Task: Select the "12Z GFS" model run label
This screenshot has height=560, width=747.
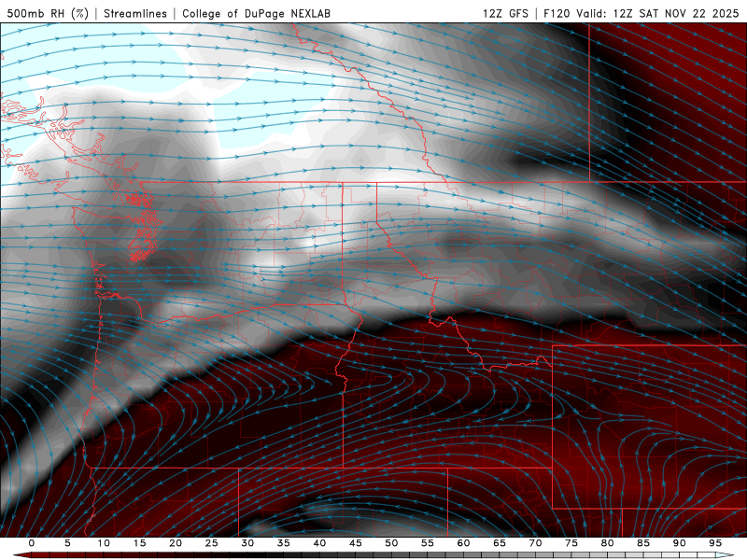Action: 505,13
